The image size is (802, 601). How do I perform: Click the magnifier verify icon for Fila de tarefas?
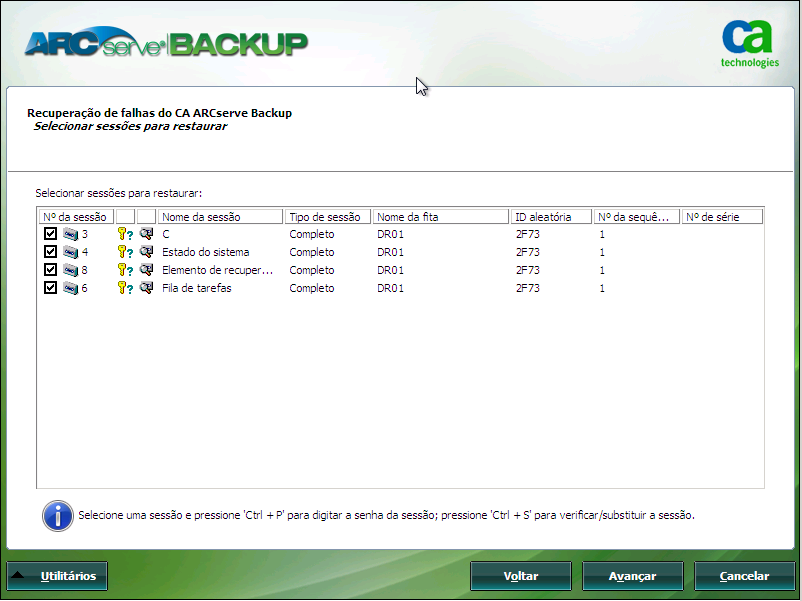pos(146,288)
